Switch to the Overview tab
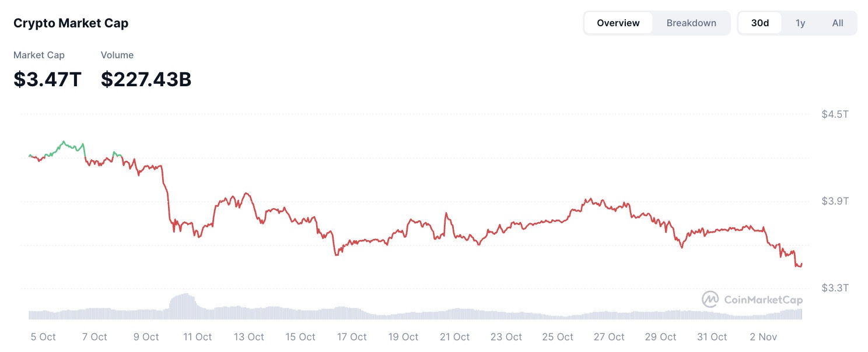The height and width of the screenshot is (352, 868). tap(618, 23)
